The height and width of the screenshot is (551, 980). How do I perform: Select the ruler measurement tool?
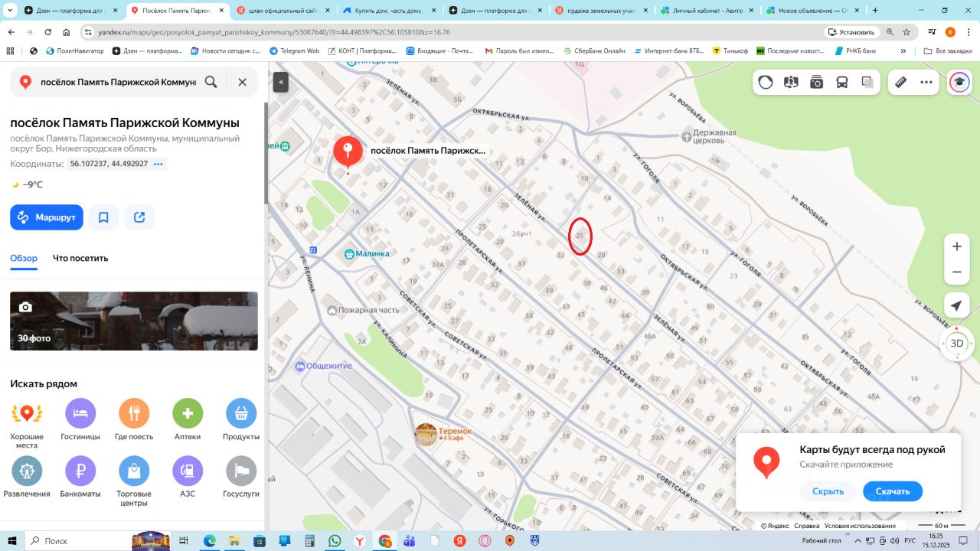point(901,82)
